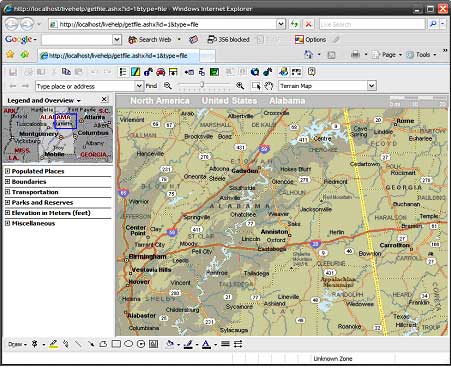Image resolution: width=451 pixels, height=368 pixels.
Task: Toggle the legend list pane icon
Action: 123,72
